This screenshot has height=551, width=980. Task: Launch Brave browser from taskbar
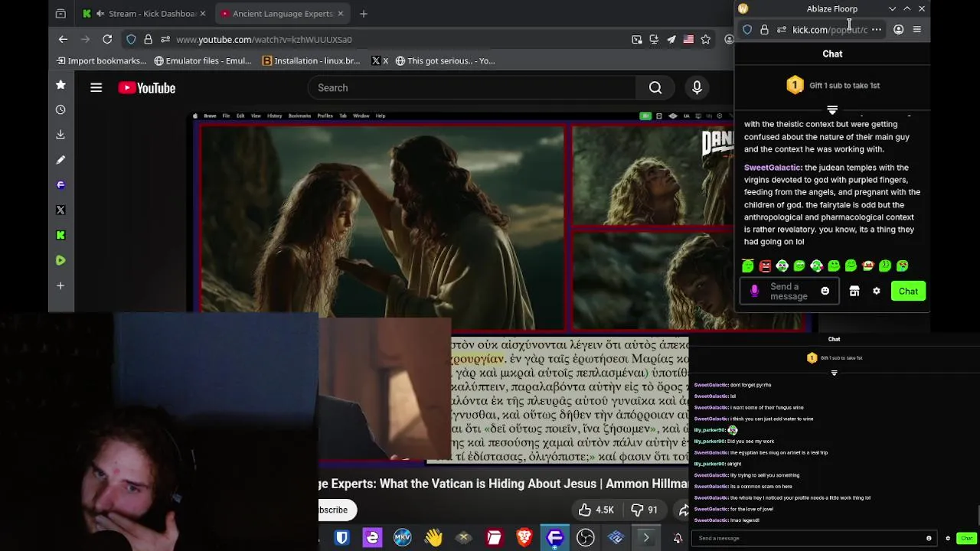[524, 538]
